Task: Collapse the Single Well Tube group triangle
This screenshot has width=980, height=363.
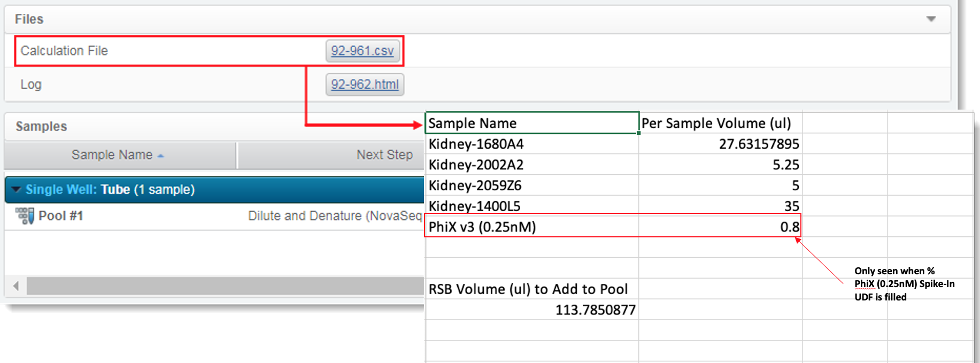Action: [x=16, y=190]
